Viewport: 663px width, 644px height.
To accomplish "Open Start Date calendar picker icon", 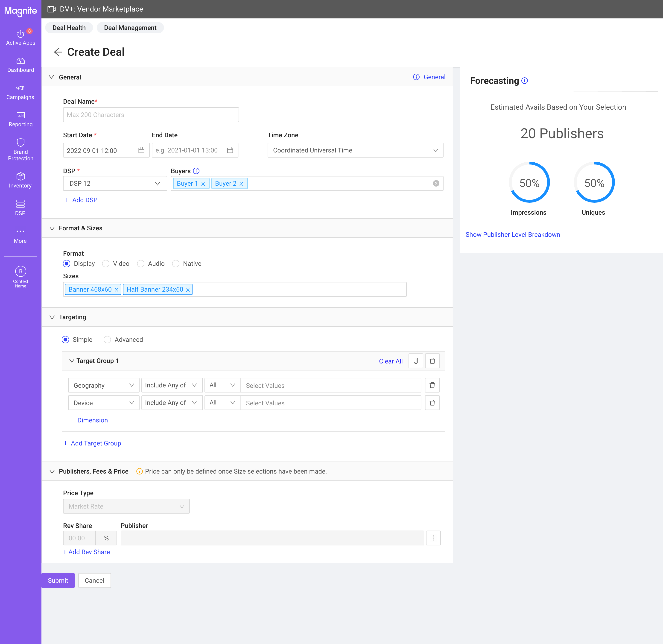I will click(x=141, y=150).
